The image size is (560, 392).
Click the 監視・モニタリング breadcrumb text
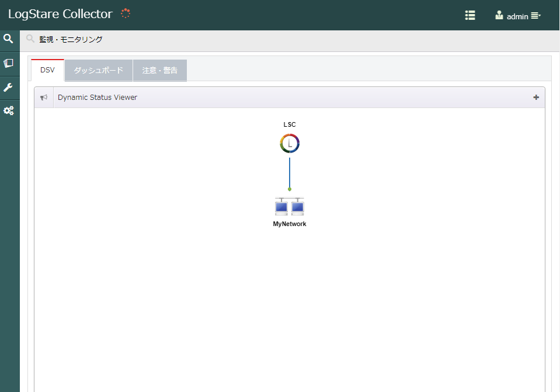[x=71, y=39]
